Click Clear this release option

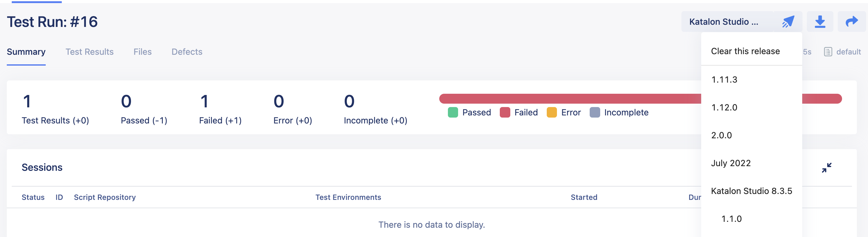pos(745,51)
